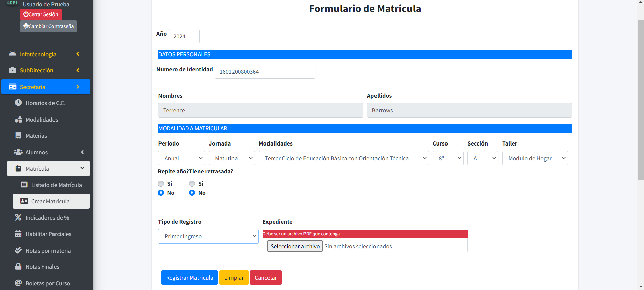This screenshot has width=644, height=290.
Task: Select No for Tiene retrasada
Action: 192,193
